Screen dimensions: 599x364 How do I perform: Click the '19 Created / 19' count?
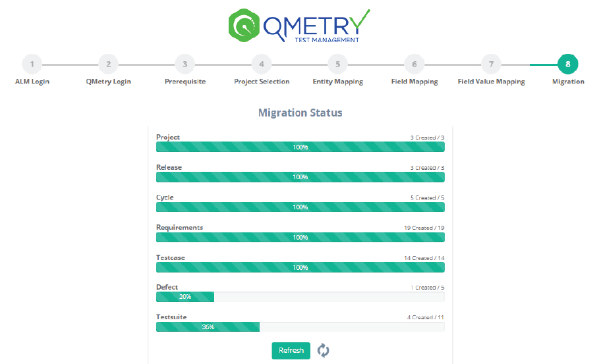pyautogui.click(x=424, y=228)
